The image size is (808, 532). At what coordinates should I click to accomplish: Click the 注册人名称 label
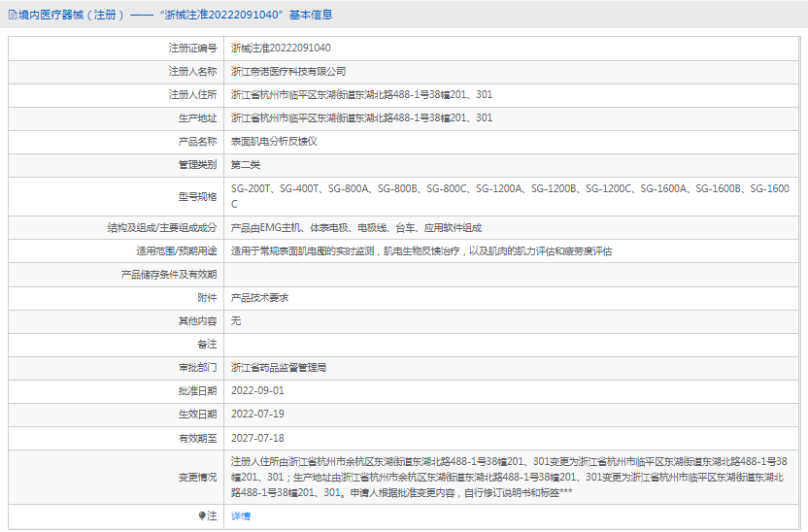(192, 72)
